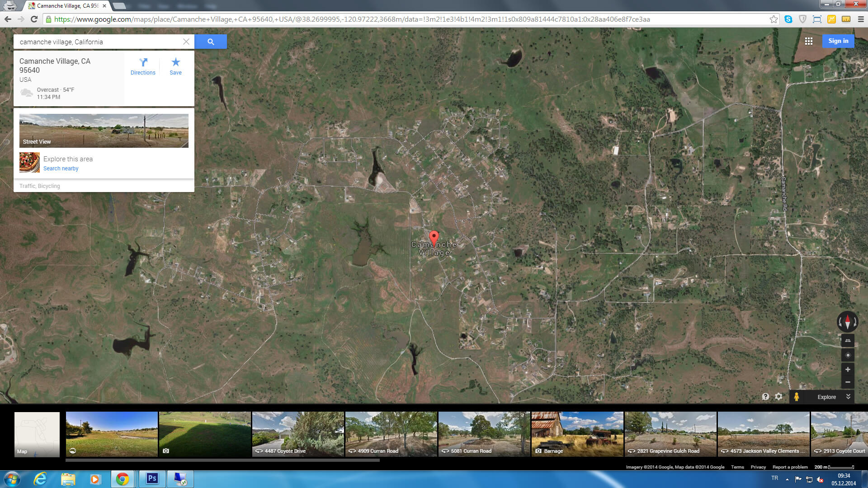This screenshot has height=488, width=868.
Task: Click Search nearby link
Action: (61, 169)
